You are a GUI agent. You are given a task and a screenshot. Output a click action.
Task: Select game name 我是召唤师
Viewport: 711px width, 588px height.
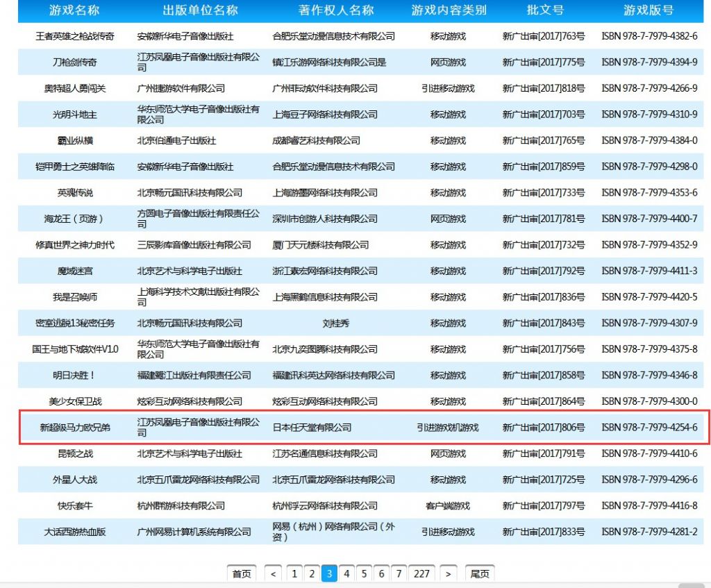coord(75,297)
